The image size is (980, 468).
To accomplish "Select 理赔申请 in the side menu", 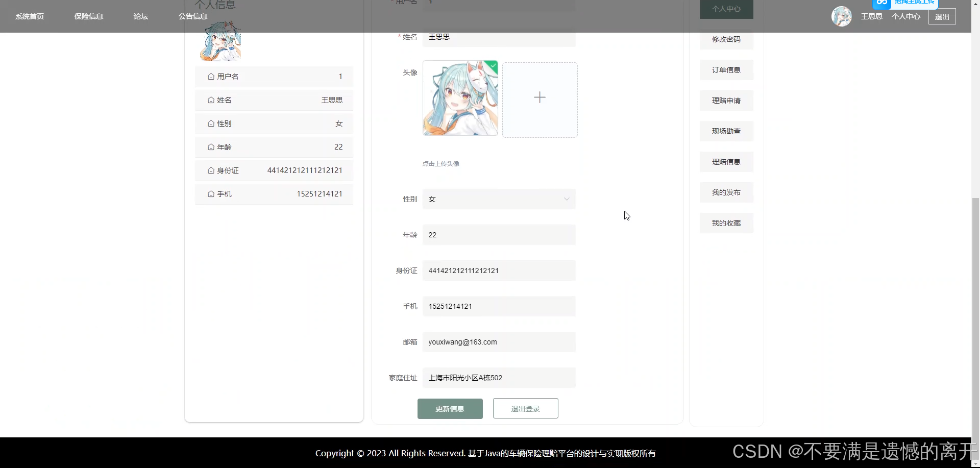I will coord(726,101).
